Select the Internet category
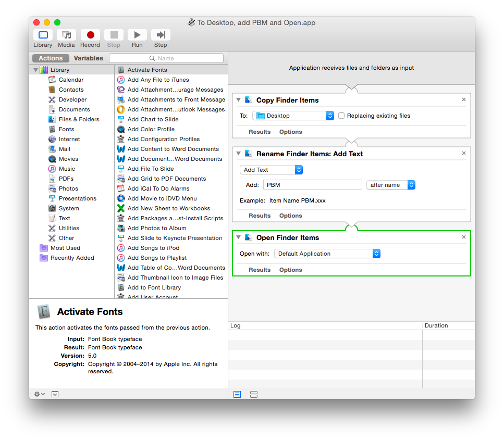Viewport: 504px width, 441px height. coord(69,139)
